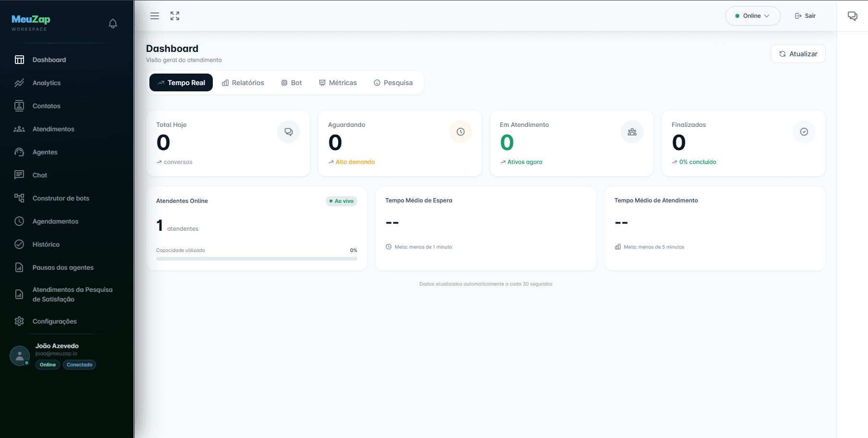868x438 pixels.
Task: Click the Ao vivo live indicator badge
Action: click(x=342, y=201)
